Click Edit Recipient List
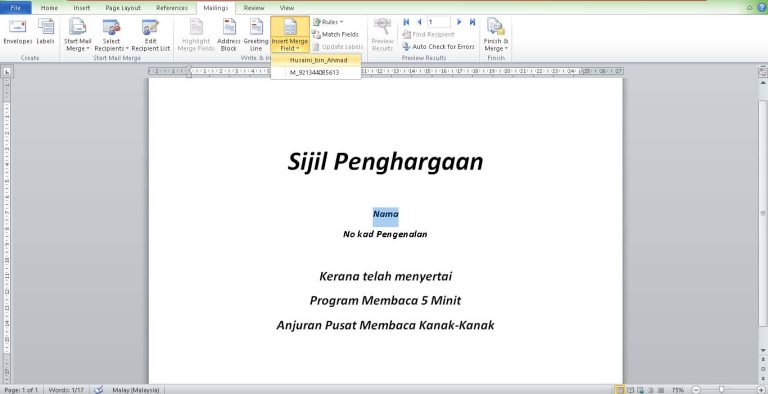The width and height of the screenshot is (768, 394). [150, 35]
